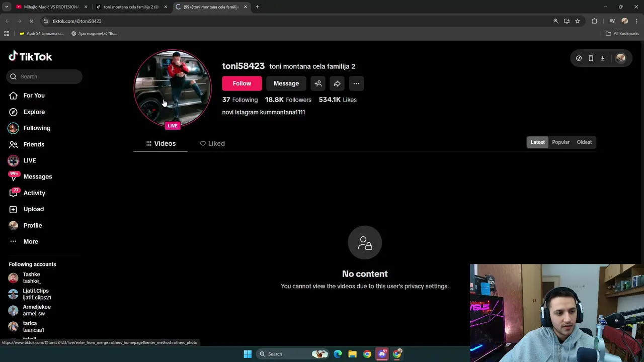Viewport: 644px width, 362px height.
Task: Open the Friends page
Action: click(27, 144)
